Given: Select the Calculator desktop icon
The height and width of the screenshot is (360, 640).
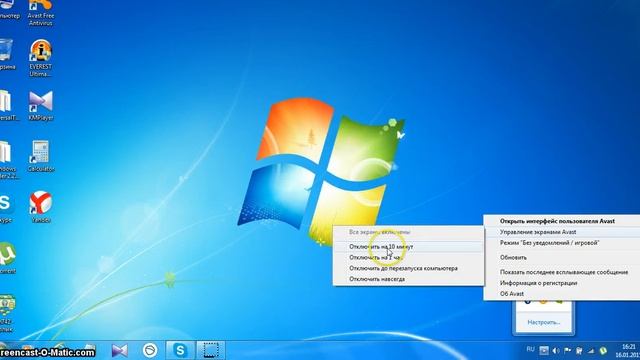Looking at the screenshot, I should coord(41,156).
